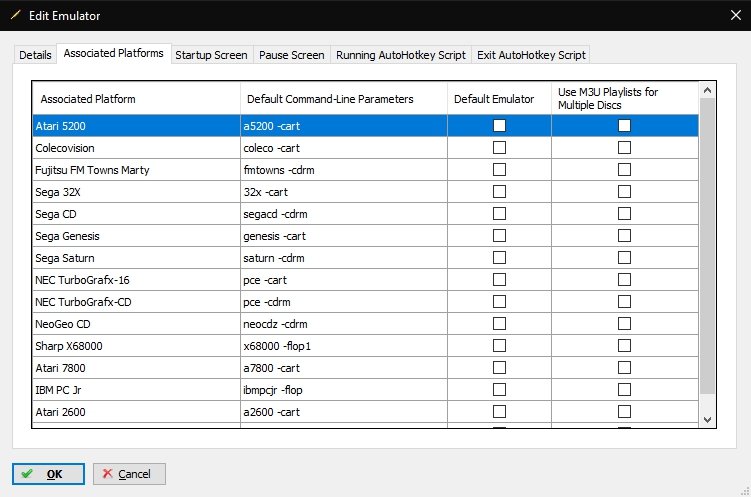Click the 'ibmpcjr -flop' parameters cell
Viewport: 751px width, 497px height.
[344, 390]
